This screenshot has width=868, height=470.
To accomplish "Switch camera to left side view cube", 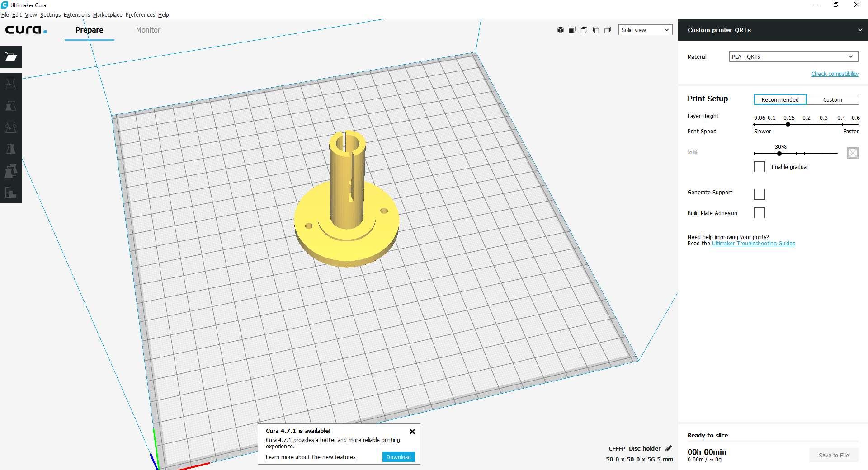I will (596, 30).
